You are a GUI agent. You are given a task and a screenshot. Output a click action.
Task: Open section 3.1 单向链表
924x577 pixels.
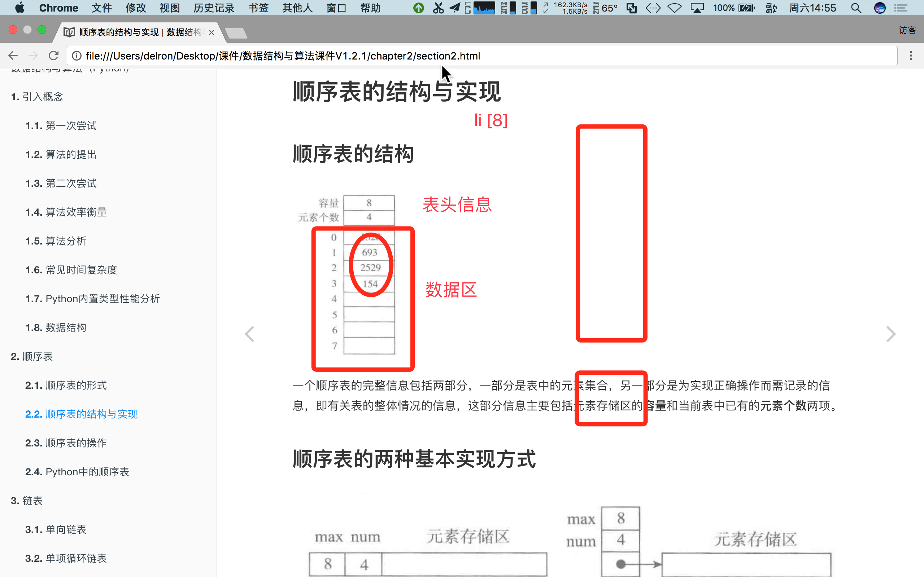[x=56, y=530]
